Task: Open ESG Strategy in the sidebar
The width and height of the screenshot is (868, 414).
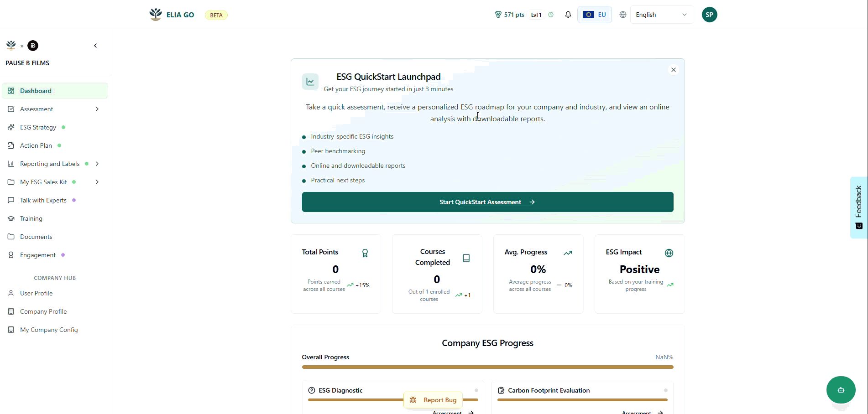Action: (38, 127)
